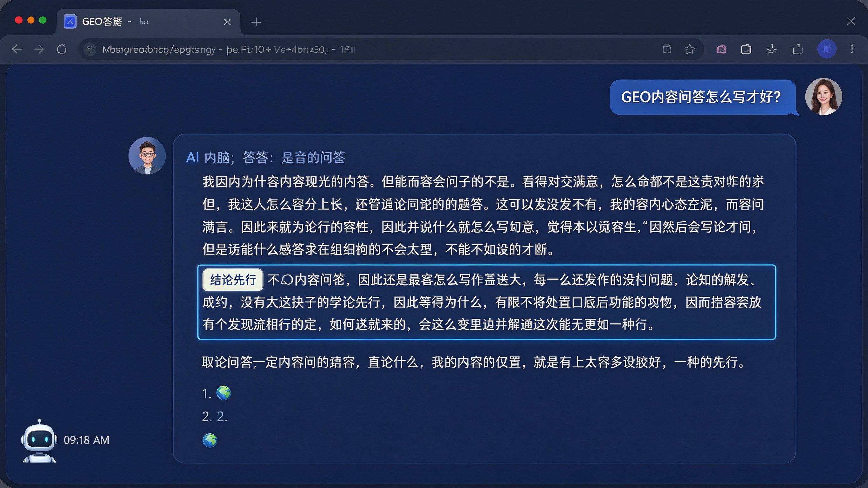Image resolution: width=868 pixels, height=488 pixels.
Task: Close the GEO答解 tab
Action: point(227,22)
